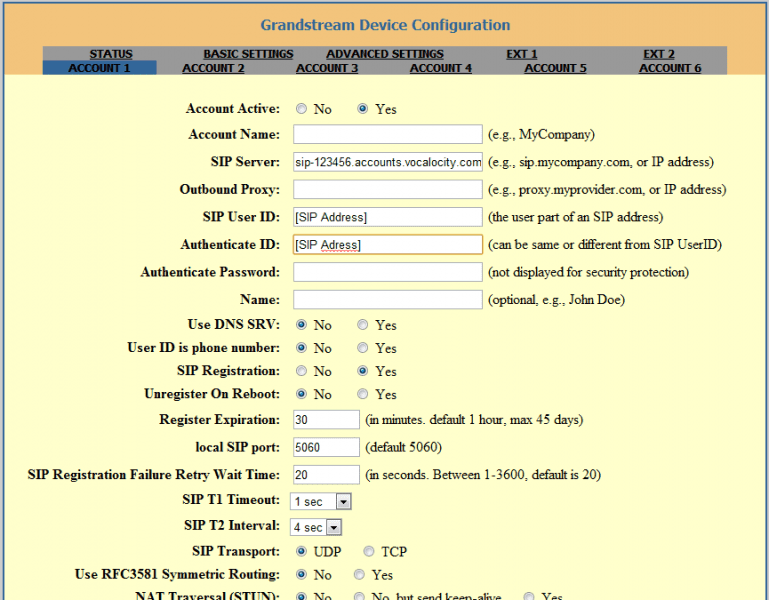Switch to ACCOUNT 4
769x600 pixels.
tap(441, 68)
